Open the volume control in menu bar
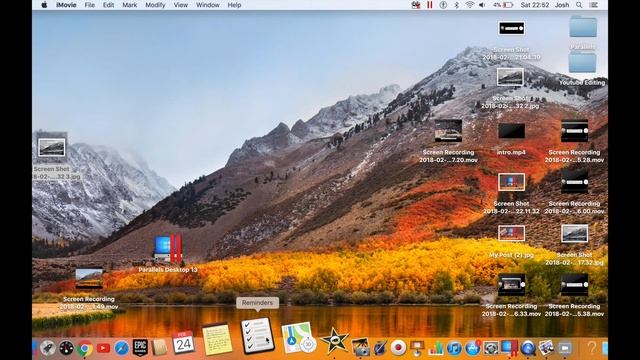 pos(482,5)
